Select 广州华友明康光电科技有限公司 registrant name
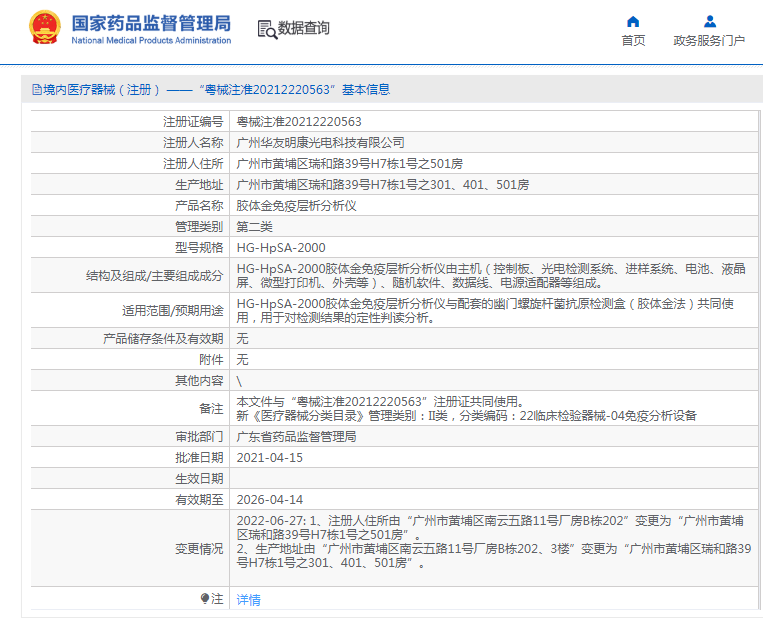This screenshot has height=618, width=763. tap(321, 143)
